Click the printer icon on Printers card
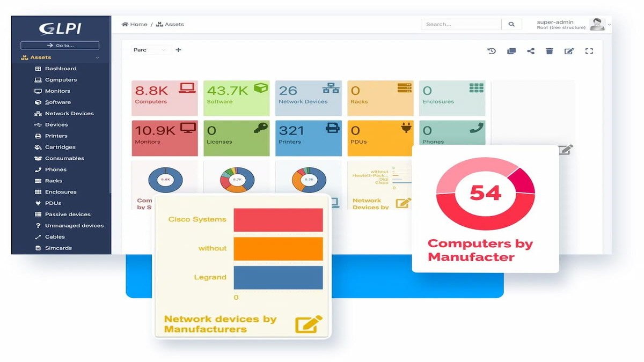The image size is (644, 362). 333,128
